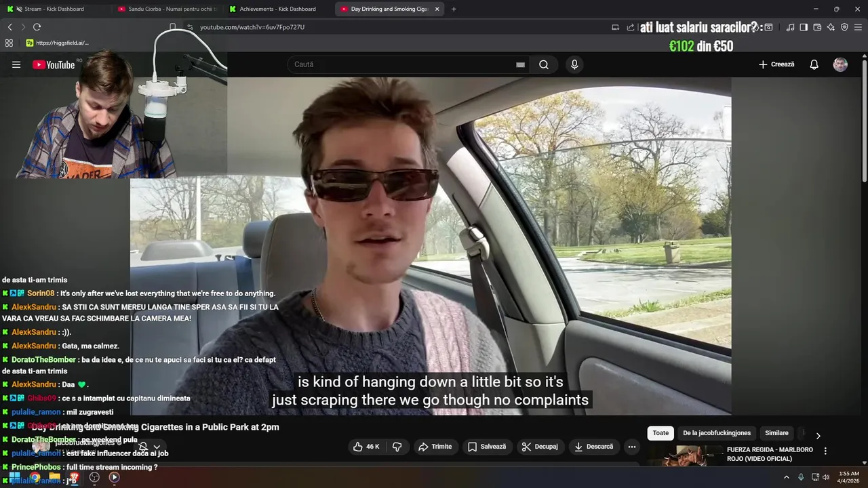The image size is (868, 488).
Task: Open Google Chrome from the taskbar
Action: click(x=35, y=477)
